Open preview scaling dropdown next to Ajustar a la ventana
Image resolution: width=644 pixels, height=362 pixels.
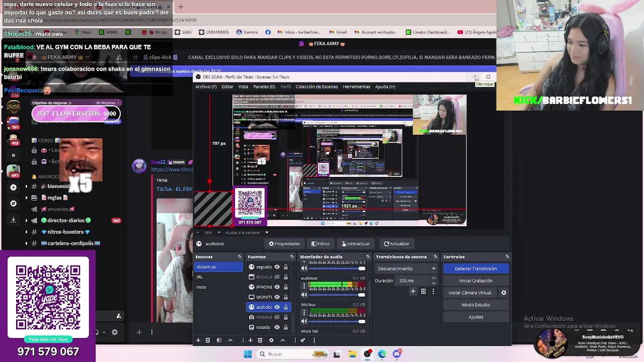[267, 232]
